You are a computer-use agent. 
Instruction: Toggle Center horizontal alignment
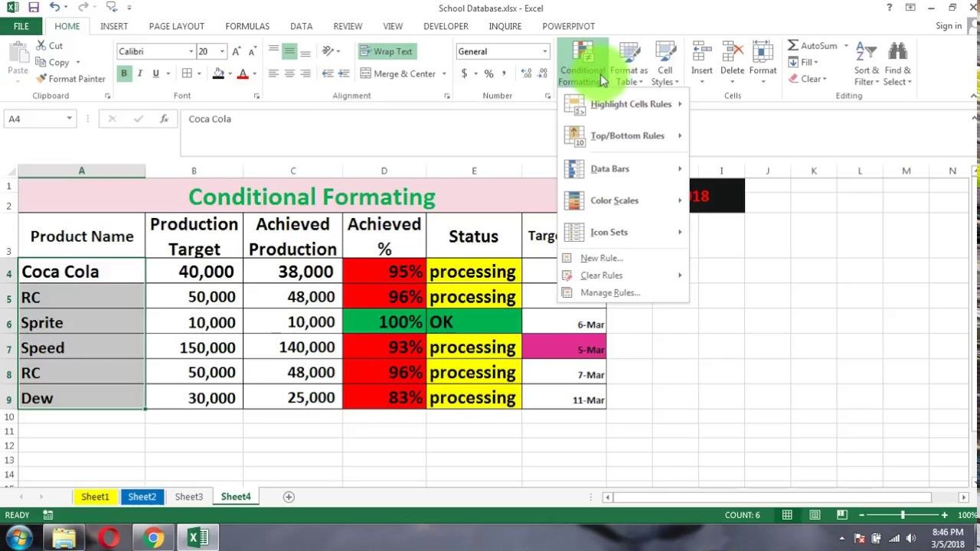[289, 73]
